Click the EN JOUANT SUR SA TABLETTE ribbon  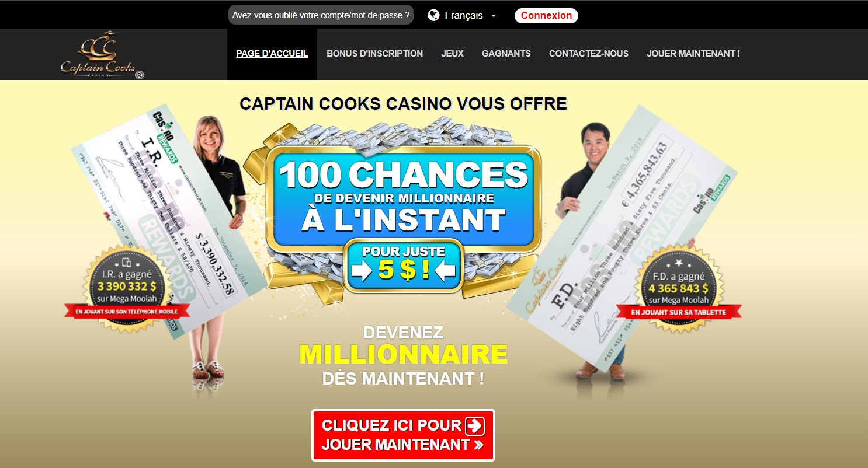678,312
